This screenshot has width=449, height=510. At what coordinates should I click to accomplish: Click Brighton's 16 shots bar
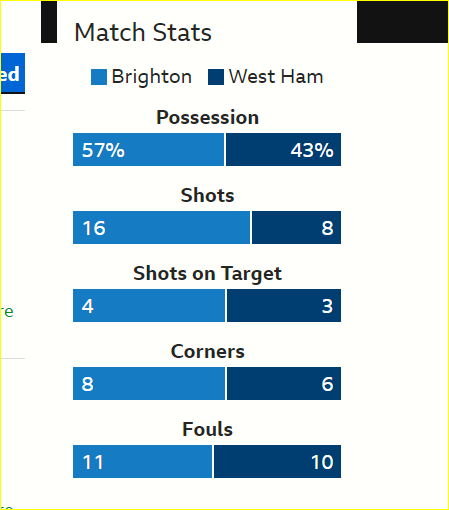tap(161, 227)
